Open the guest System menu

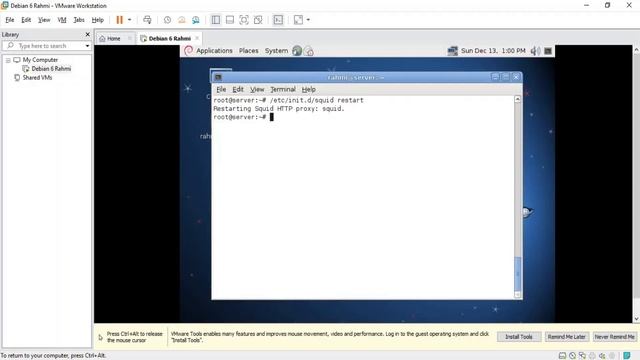coord(276,51)
